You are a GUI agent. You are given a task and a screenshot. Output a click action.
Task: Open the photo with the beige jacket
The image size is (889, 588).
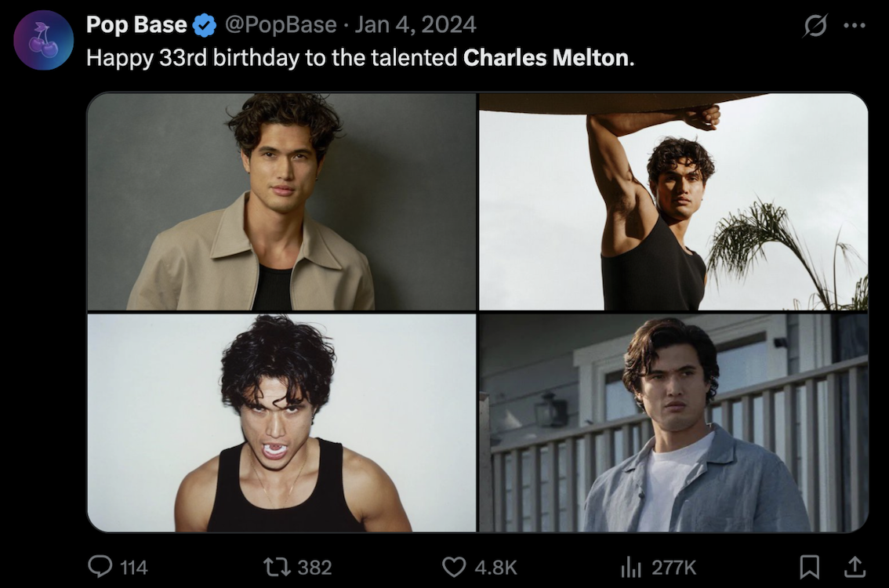pyautogui.click(x=281, y=201)
